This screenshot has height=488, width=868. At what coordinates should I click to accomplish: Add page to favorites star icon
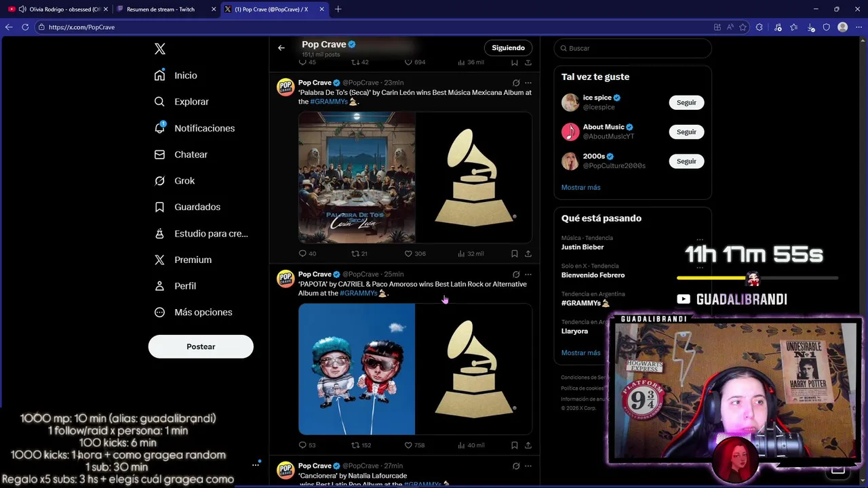click(743, 27)
